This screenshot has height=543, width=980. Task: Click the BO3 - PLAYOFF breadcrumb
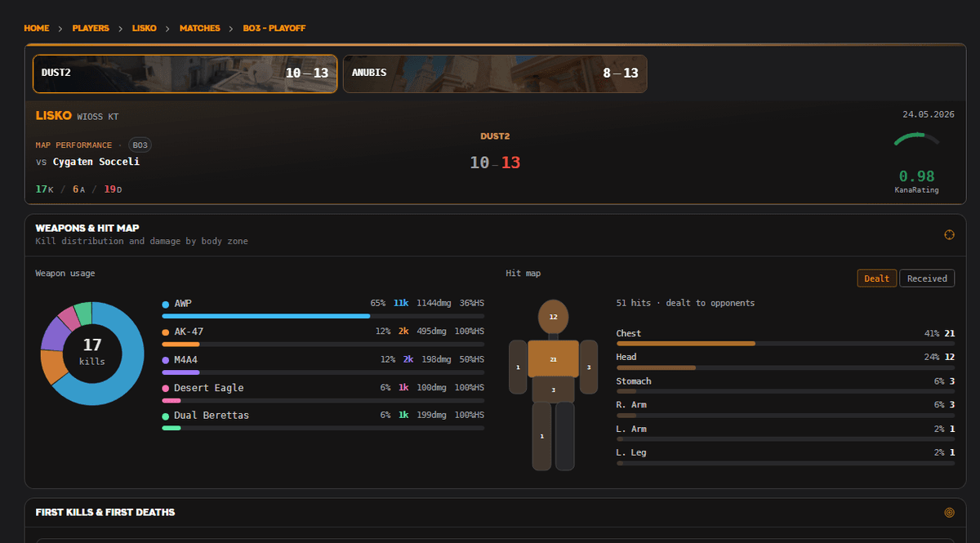tap(274, 28)
